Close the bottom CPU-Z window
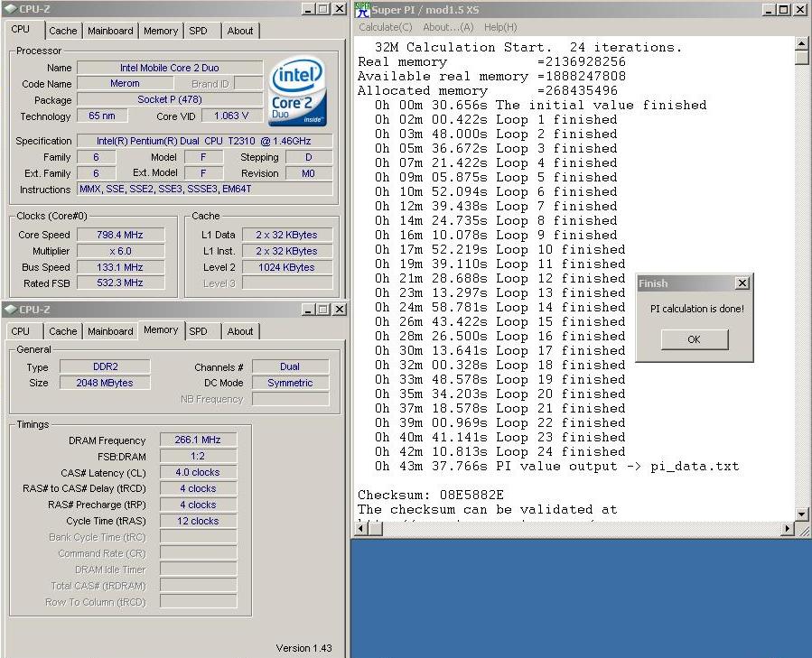Image resolution: width=812 pixels, height=658 pixels. (340, 309)
